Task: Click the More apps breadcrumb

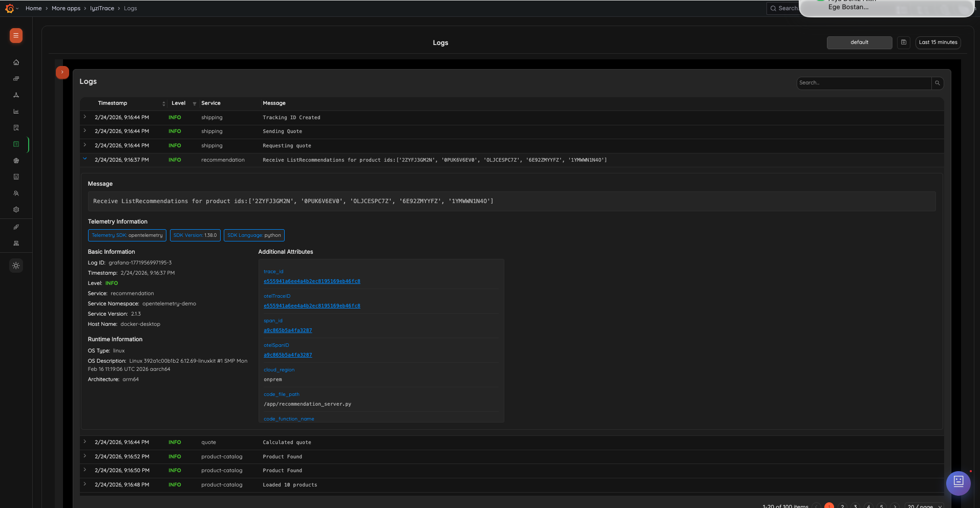Action: [x=66, y=8]
